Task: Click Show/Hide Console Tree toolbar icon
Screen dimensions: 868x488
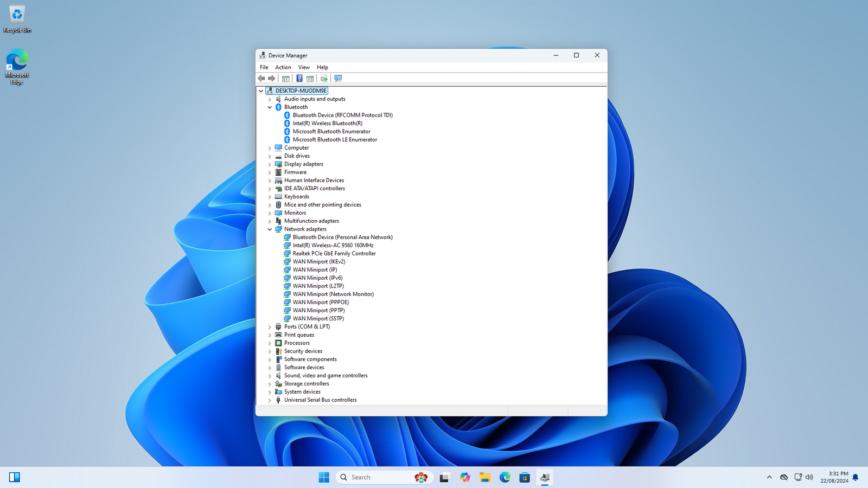Action: tap(285, 79)
